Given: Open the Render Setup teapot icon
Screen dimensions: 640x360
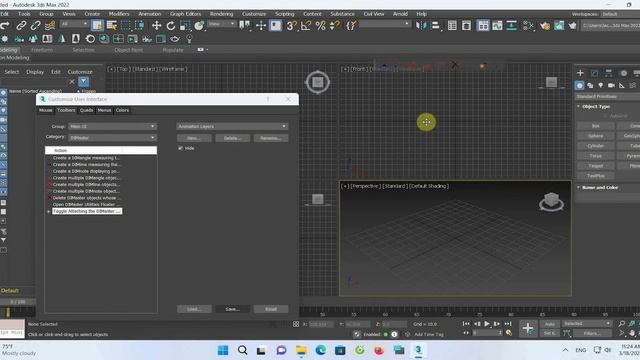Looking at the screenshot, I should point(545,25).
